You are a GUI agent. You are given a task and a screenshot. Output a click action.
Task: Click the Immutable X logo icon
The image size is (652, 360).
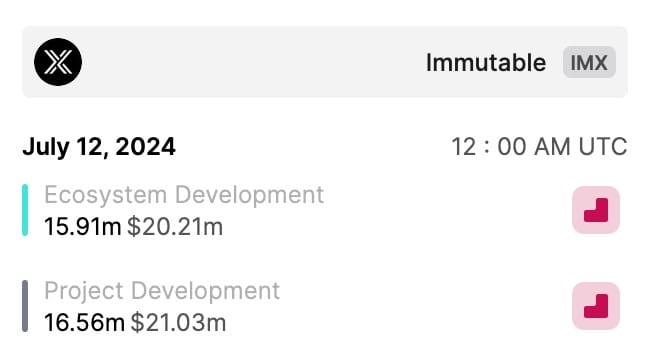(58, 62)
